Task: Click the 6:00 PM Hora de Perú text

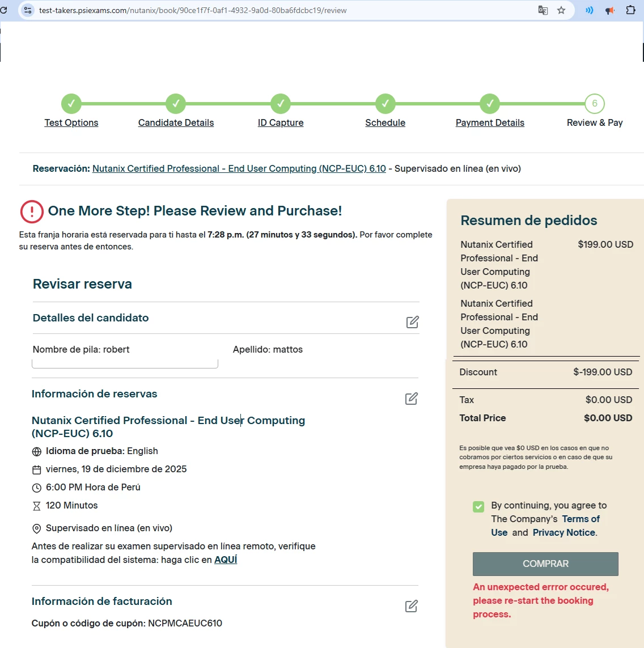Action: (93, 487)
